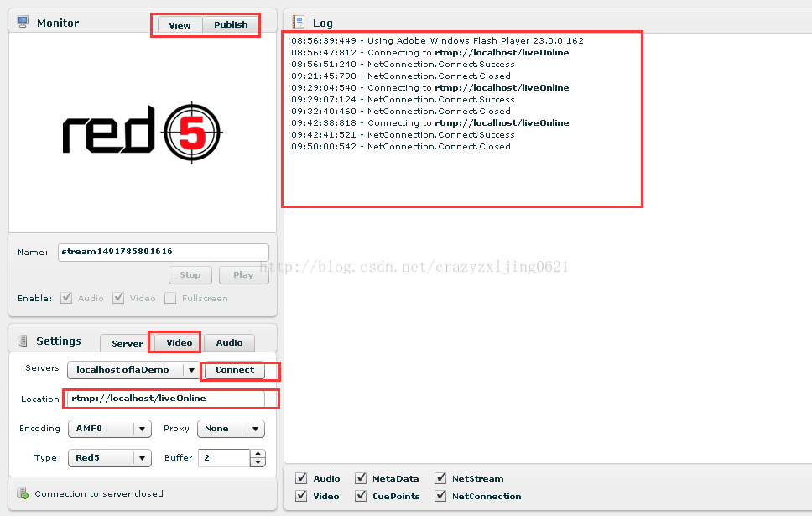
Task: Click the 09:29:07:124 Connect.Success log entry
Action: [403, 100]
